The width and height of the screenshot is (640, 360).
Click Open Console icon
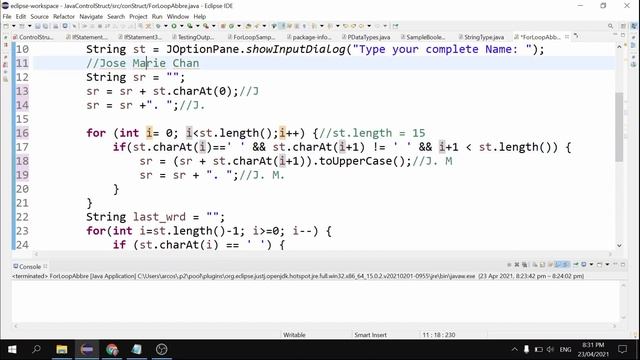coord(599,264)
